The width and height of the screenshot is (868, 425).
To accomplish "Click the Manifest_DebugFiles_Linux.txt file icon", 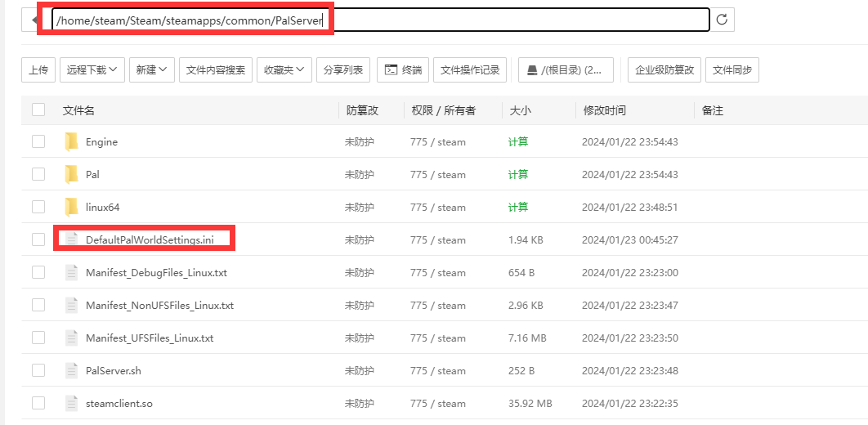I will tap(71, 273).
